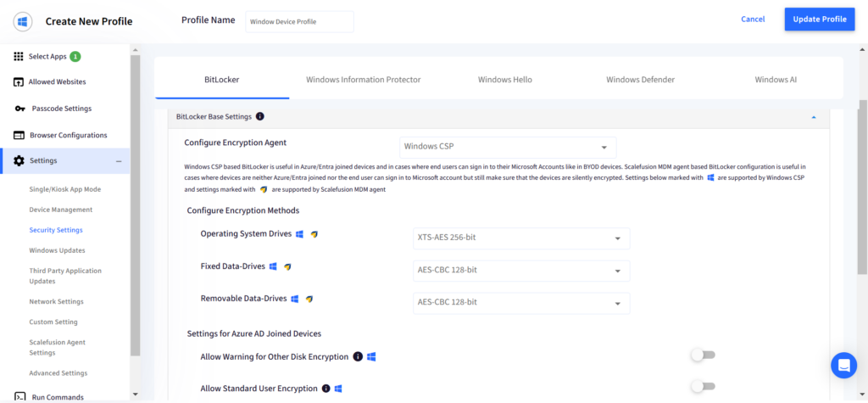Click the Browser Configurations window icon
868x403 pixels.
19,135
